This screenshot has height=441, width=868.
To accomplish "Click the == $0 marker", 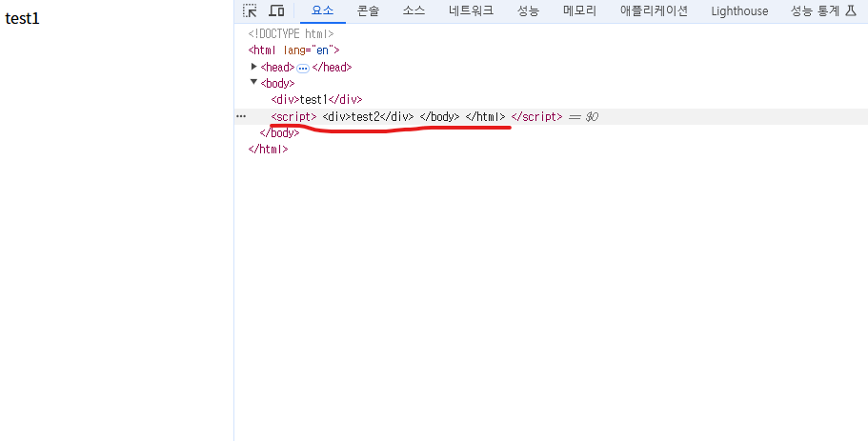I will [x=583, y=117].
